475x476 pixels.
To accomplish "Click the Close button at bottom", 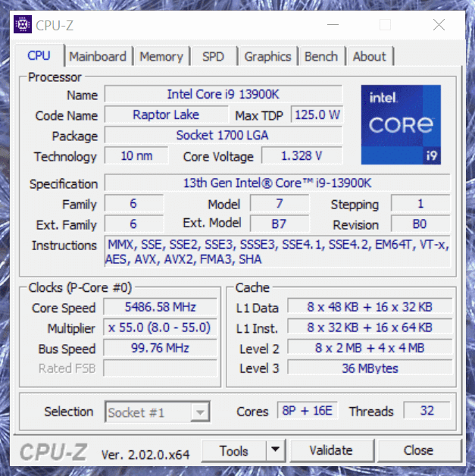I will [417, 450].
